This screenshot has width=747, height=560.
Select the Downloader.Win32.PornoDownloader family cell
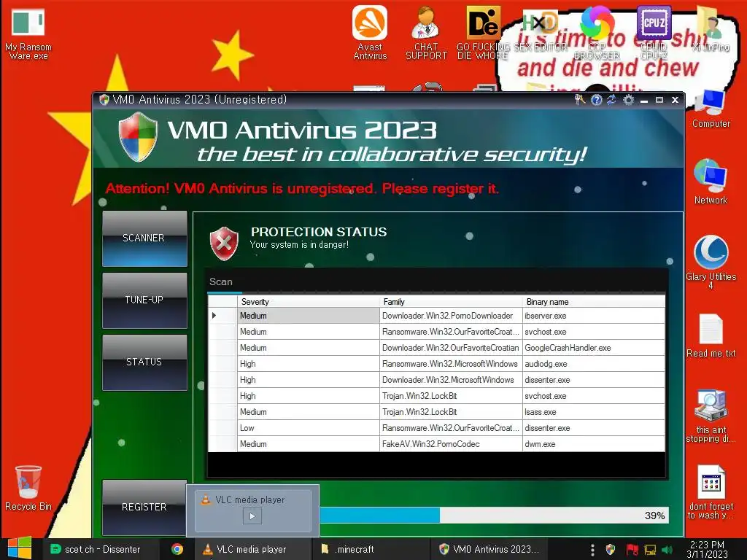point(451,316)
